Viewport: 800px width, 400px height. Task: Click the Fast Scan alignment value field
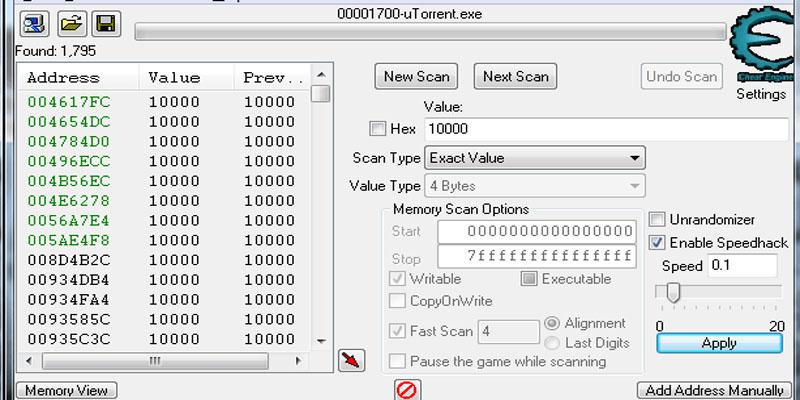pyautogui.click(x=509, y=332)
